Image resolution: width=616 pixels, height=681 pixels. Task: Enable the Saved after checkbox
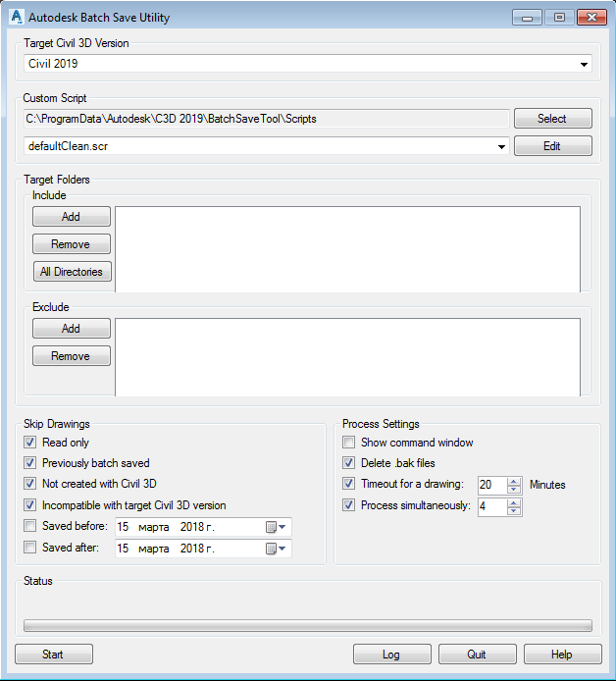tap(30, 547)
